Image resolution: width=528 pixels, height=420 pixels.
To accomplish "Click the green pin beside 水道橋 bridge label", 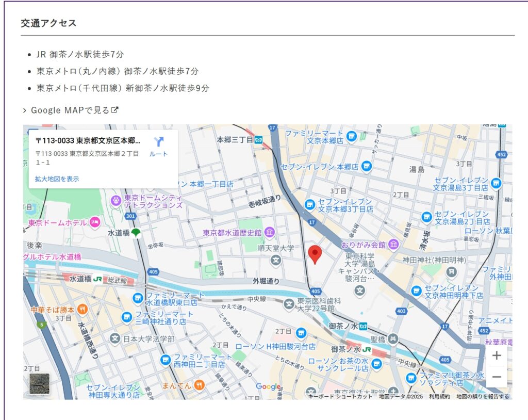I will (136, 233).
